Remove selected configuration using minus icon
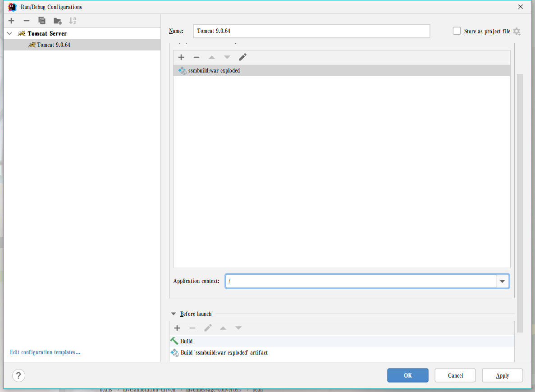Screen dimensions: 535x392 pyautogui.click(x=27, y=21)
